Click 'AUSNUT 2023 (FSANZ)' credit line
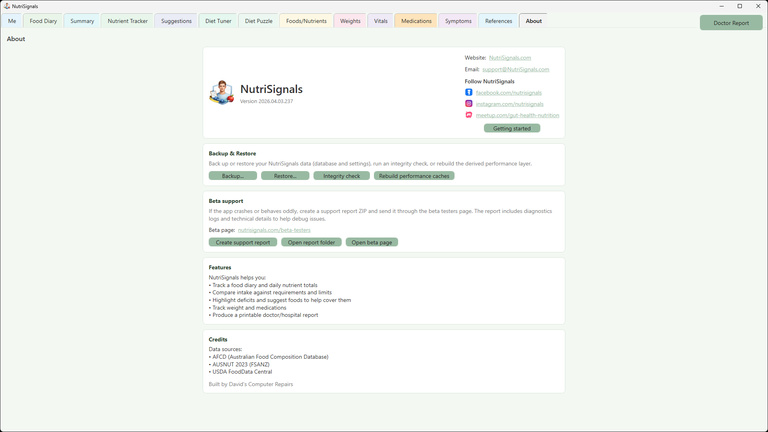768x432 pixels. click(239, 364)
